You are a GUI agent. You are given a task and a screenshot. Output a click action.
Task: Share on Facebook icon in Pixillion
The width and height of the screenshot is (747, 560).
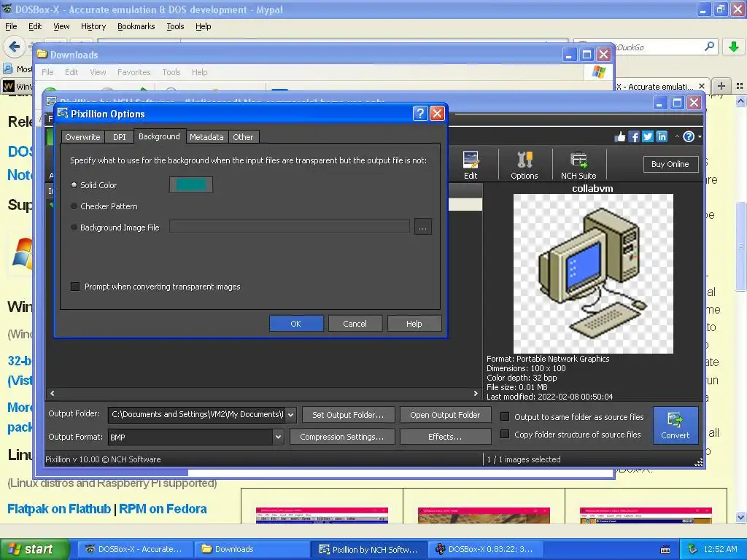(x=634, y=137)
